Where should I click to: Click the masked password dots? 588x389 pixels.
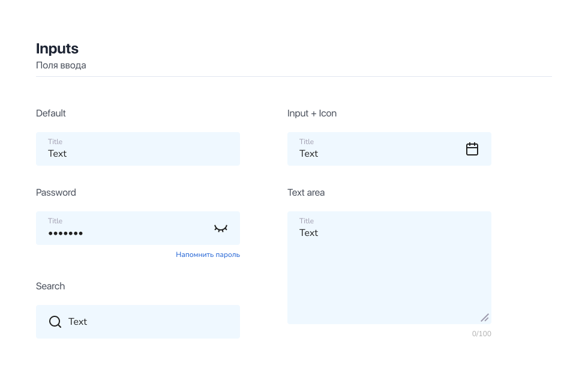(65, 234)
